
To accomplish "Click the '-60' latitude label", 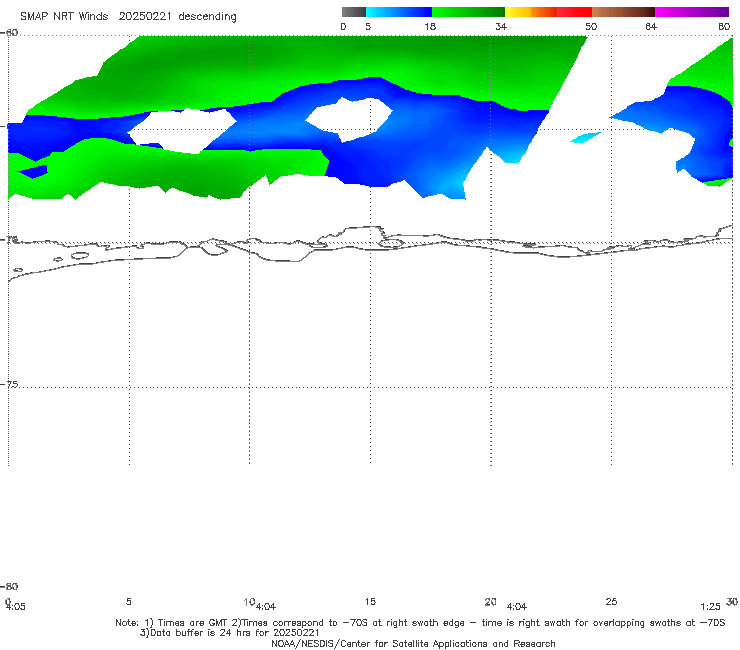I will pos(9,33).
